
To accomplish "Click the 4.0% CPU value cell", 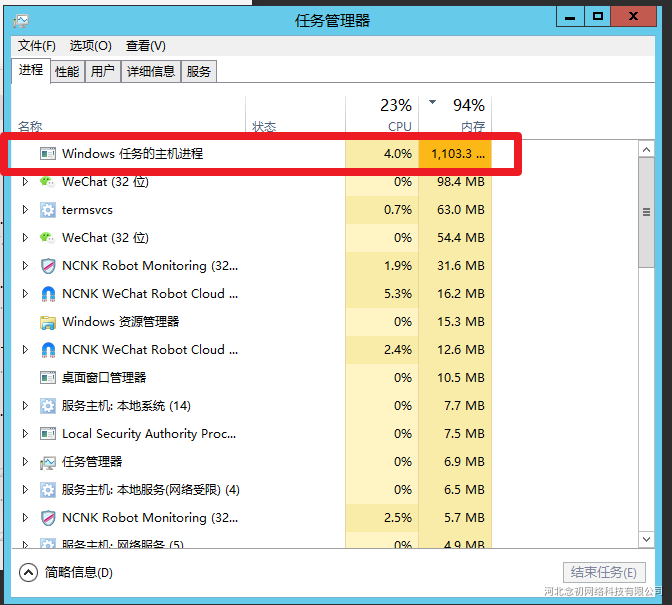I will 382,153.
